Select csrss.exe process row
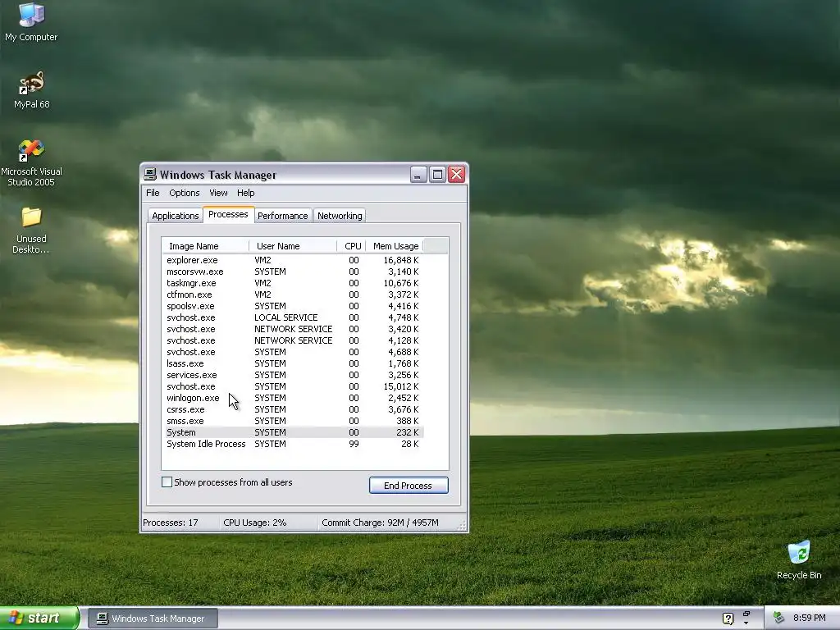Screen dimensions: 840x630 (293, 409)
